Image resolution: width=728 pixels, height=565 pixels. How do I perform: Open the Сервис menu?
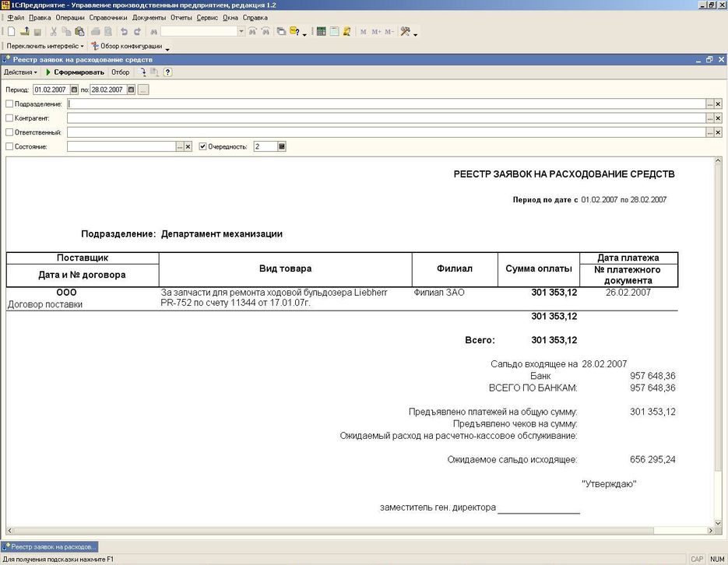[207, 18]
